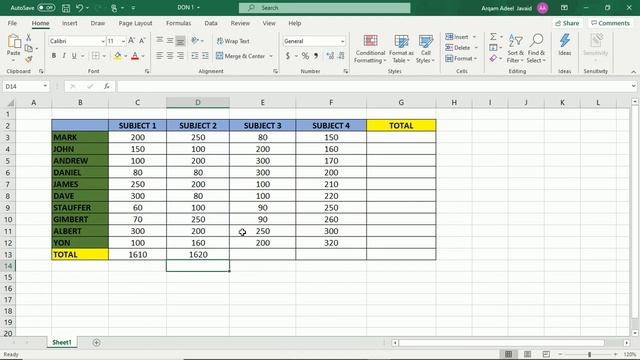The image size is (640, 360).
Task: Open the Data tab
Action: [x=211, y=23]
